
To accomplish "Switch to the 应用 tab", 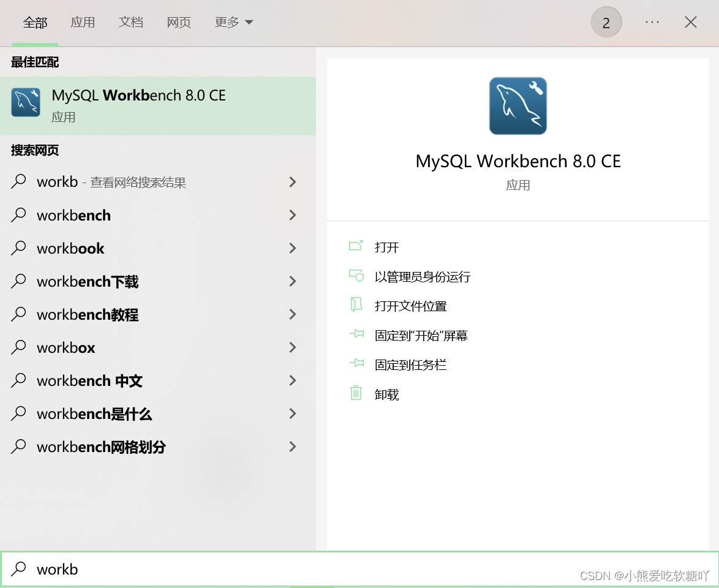I will (83, 22).
